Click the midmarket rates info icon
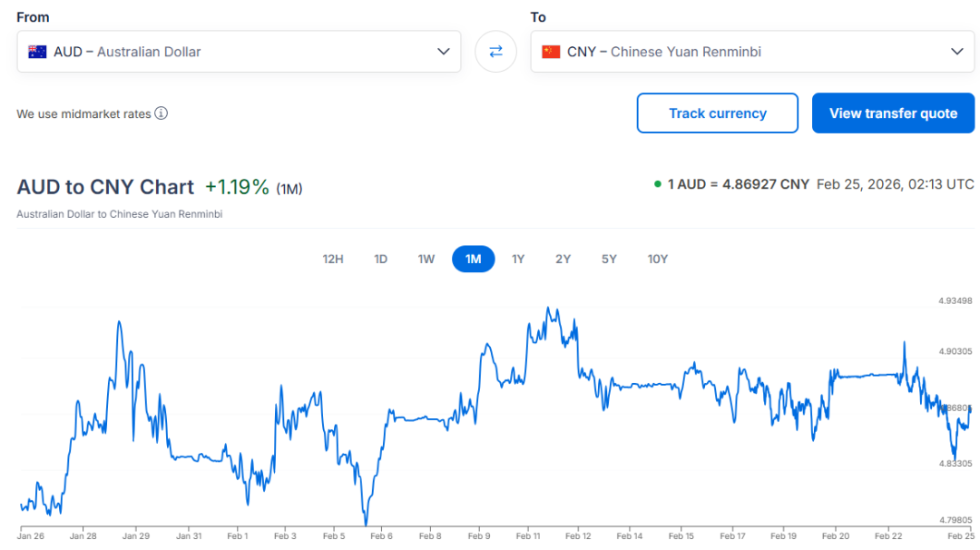The width and height of the screenshot is (980, 550). click(x=161, y=113)
